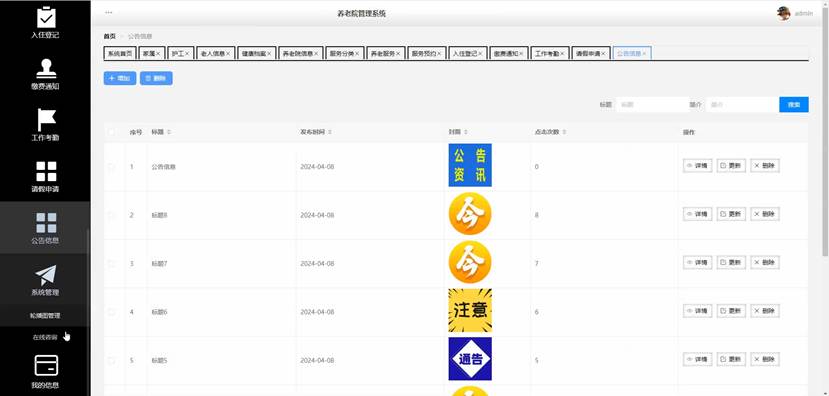Close the 缴费通知 tab with its X
829x396 pixels.
coord(521,54)
